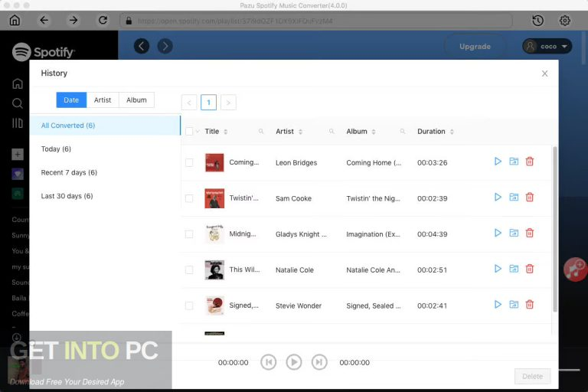Viewport: 588px width, 392px height.
Task: Play the Natalie Cole track
Action: click(x=498, y=269)
